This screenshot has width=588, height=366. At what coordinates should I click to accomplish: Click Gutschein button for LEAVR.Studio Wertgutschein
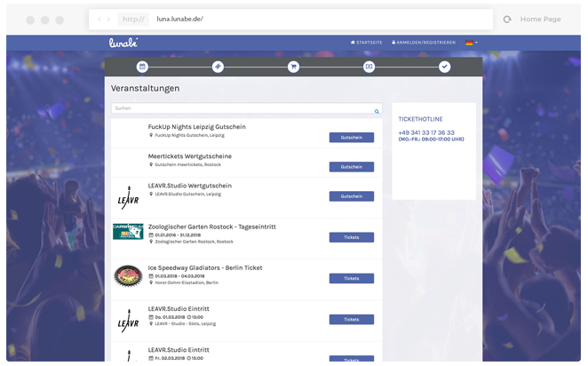pos(352,196)
